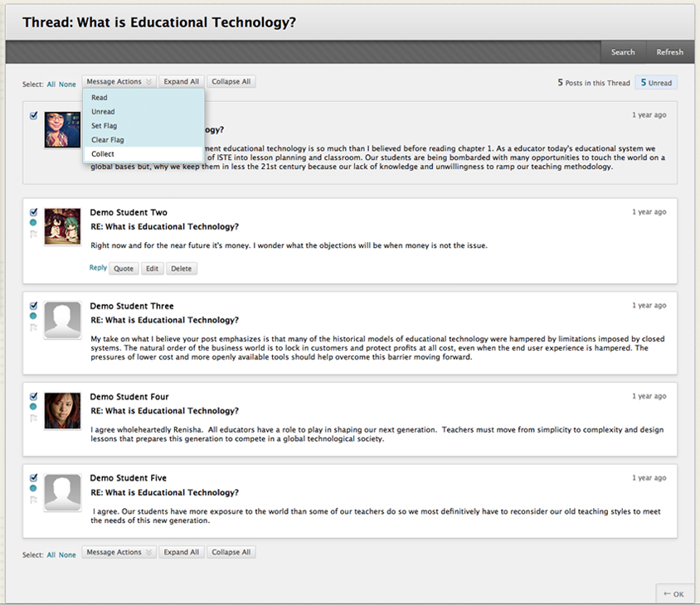The image size is (700, 605).
Task: Click Demo Student Two's avatar picture
Action: pos(62,227)
